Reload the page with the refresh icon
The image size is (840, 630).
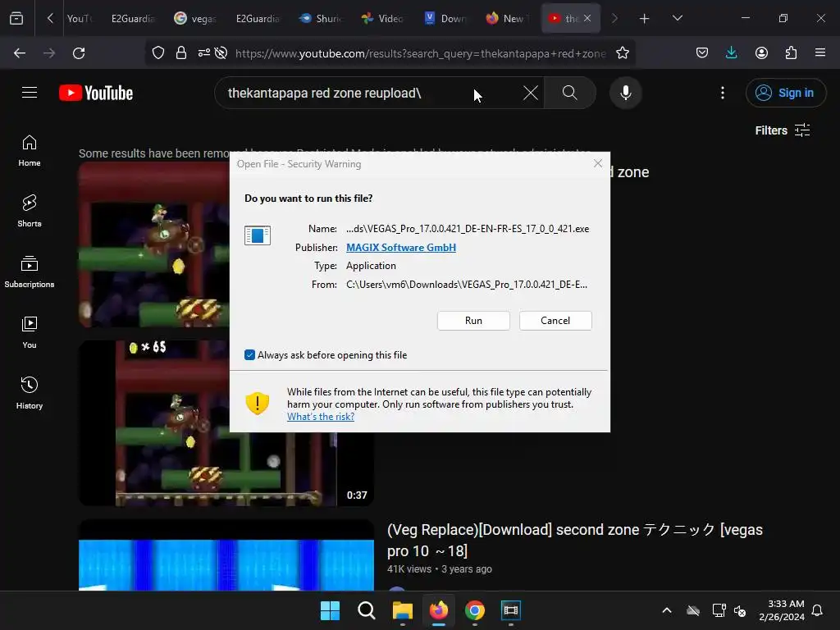[x=79, y=53]
